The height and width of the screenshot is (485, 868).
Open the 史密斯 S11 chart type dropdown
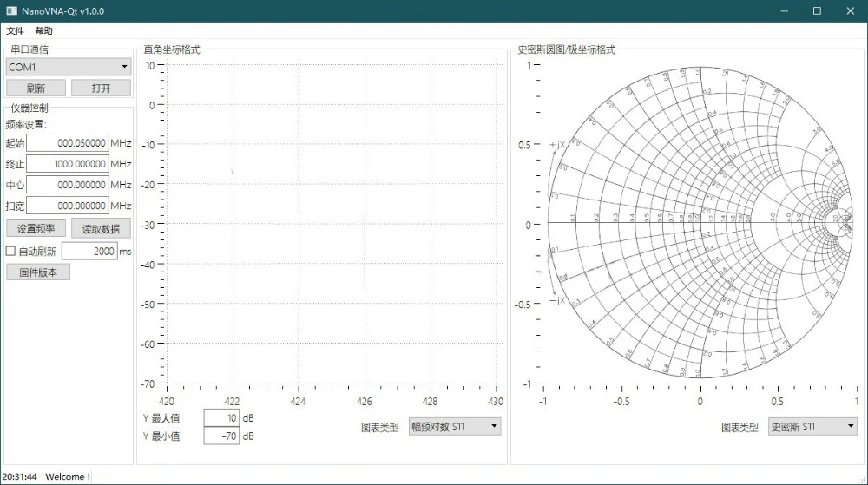tap(812, 426)
